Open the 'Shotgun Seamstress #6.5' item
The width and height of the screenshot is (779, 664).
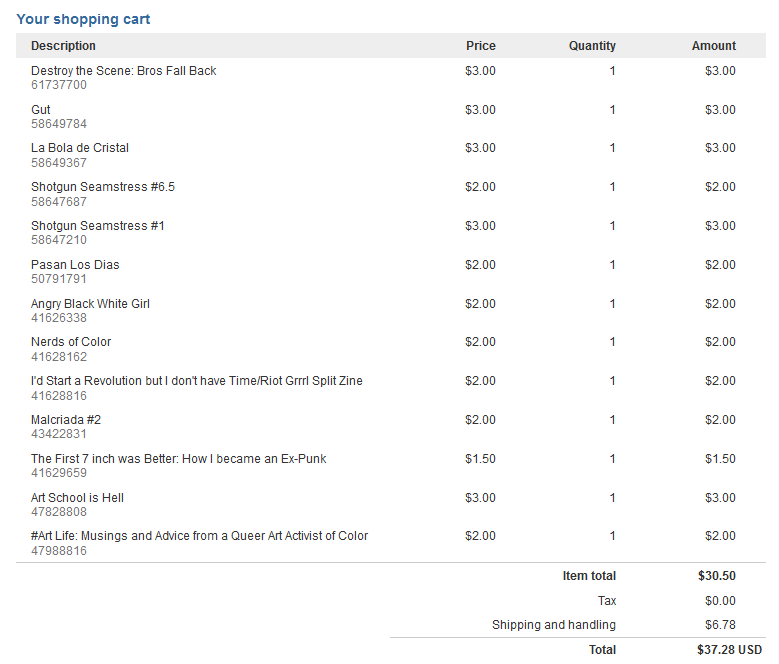click(103, 187)
